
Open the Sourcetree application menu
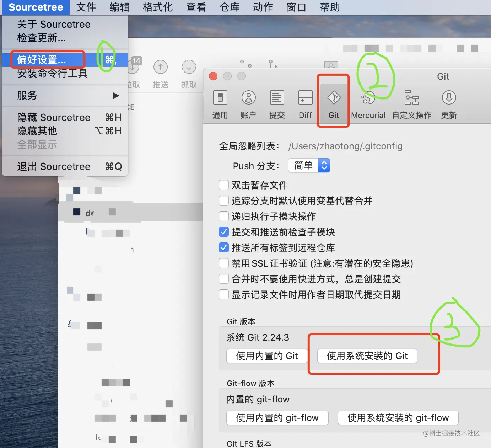36,7
